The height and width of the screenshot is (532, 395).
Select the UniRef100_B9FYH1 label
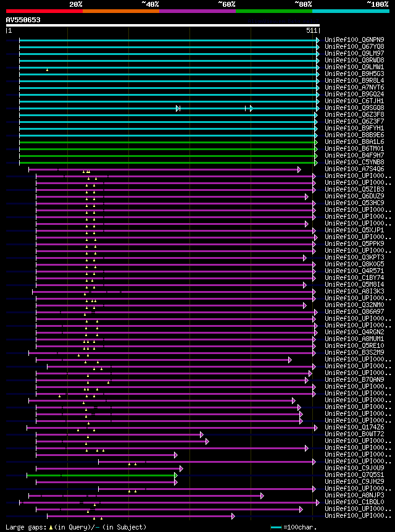354,129
